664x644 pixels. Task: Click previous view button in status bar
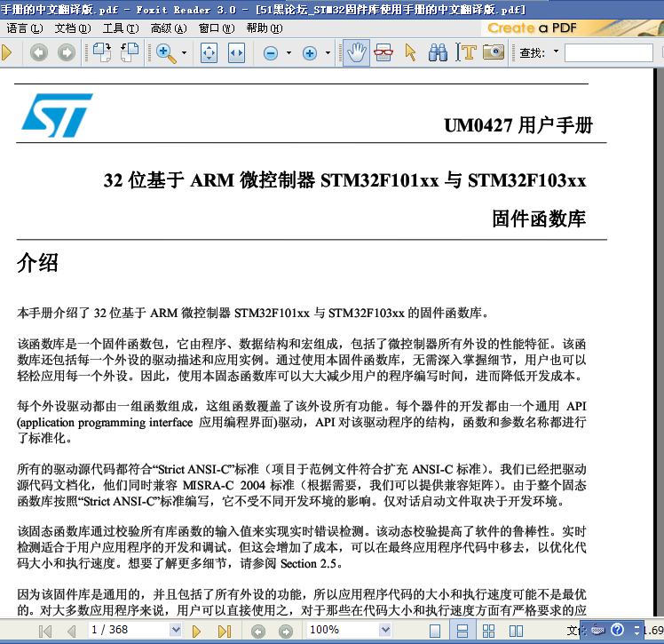tap(258, 632)
